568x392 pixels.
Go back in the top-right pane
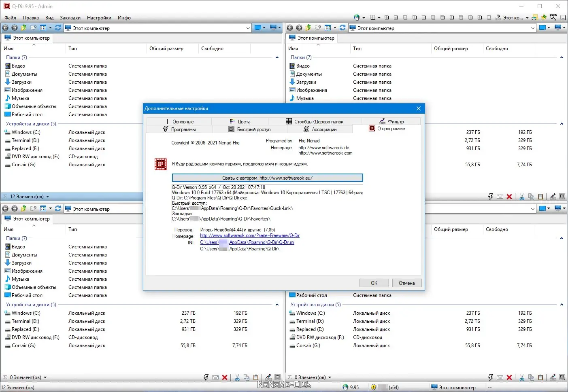pyautogui.click(x=290, y=28)
